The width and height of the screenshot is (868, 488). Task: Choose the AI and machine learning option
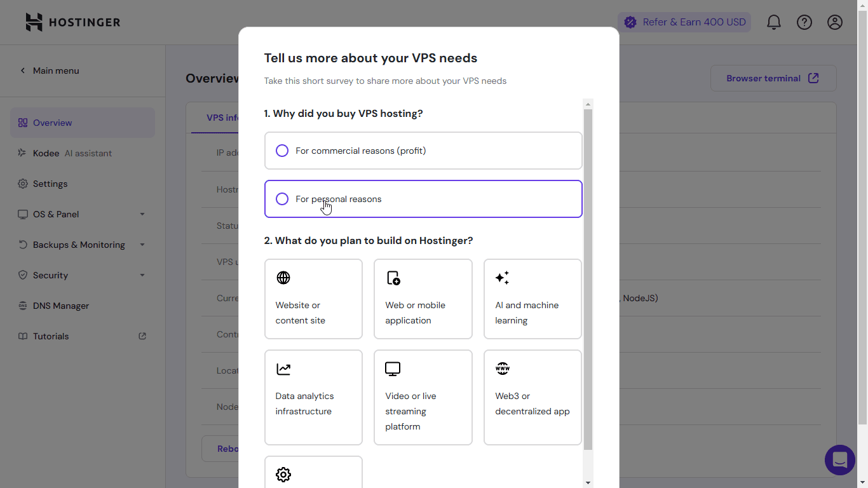532,299
